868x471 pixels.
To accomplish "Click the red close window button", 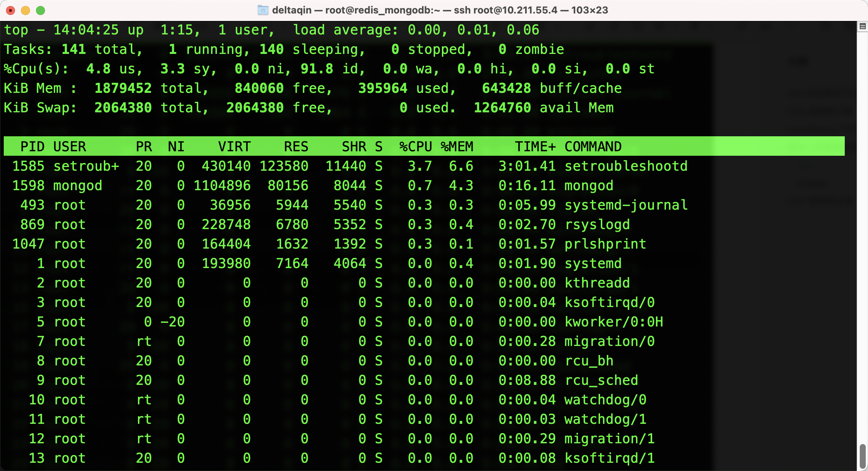I will (x=10, y=10).
